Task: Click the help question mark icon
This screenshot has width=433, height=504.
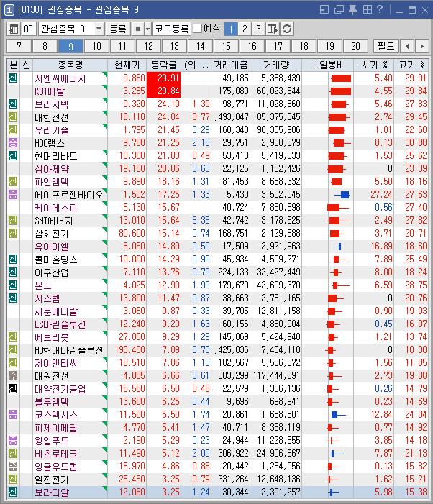Action: point(379,9)
